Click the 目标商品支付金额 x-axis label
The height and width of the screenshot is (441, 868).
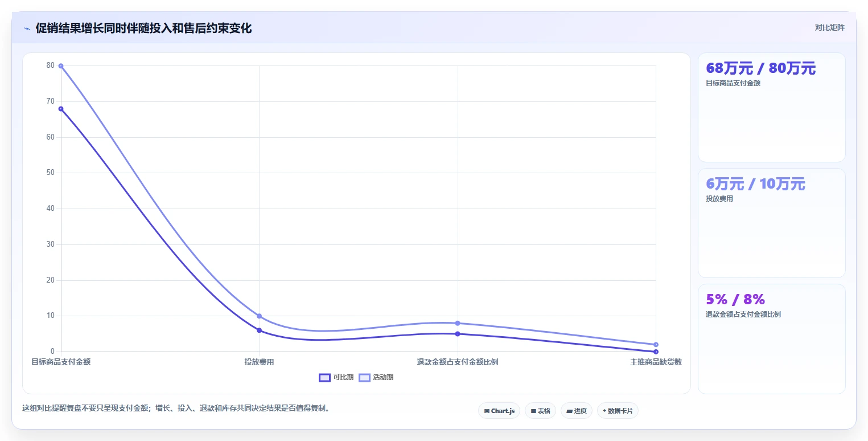click(x=61, y=362)
